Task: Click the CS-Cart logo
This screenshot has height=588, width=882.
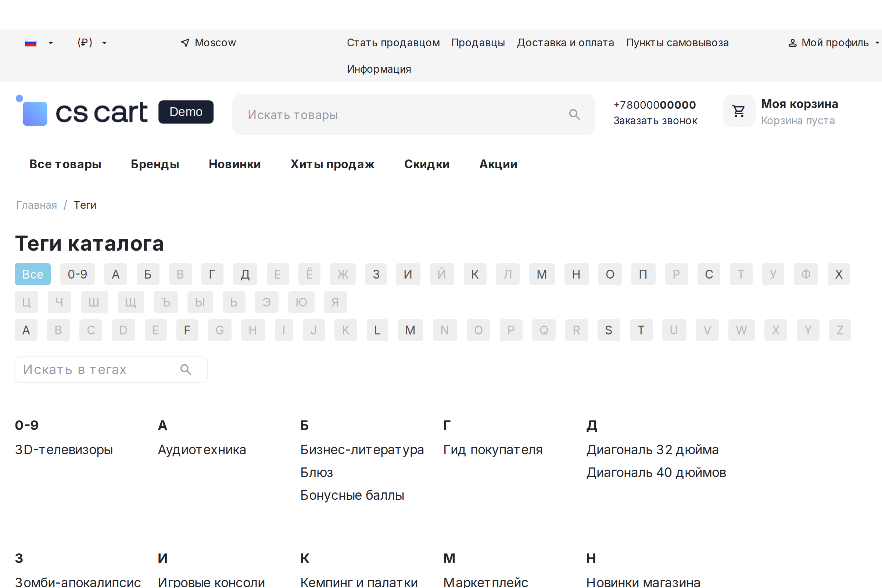Action: pos(114,111)
